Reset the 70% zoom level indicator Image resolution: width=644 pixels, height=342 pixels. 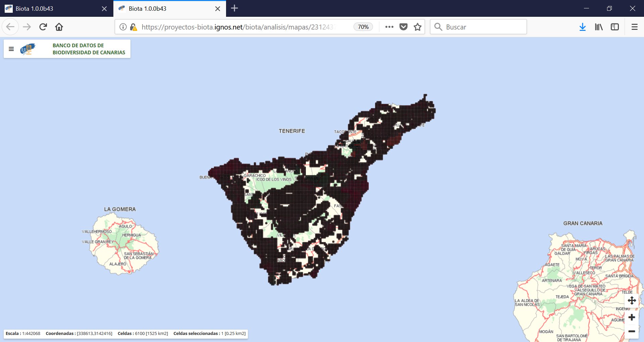(363, 27)
